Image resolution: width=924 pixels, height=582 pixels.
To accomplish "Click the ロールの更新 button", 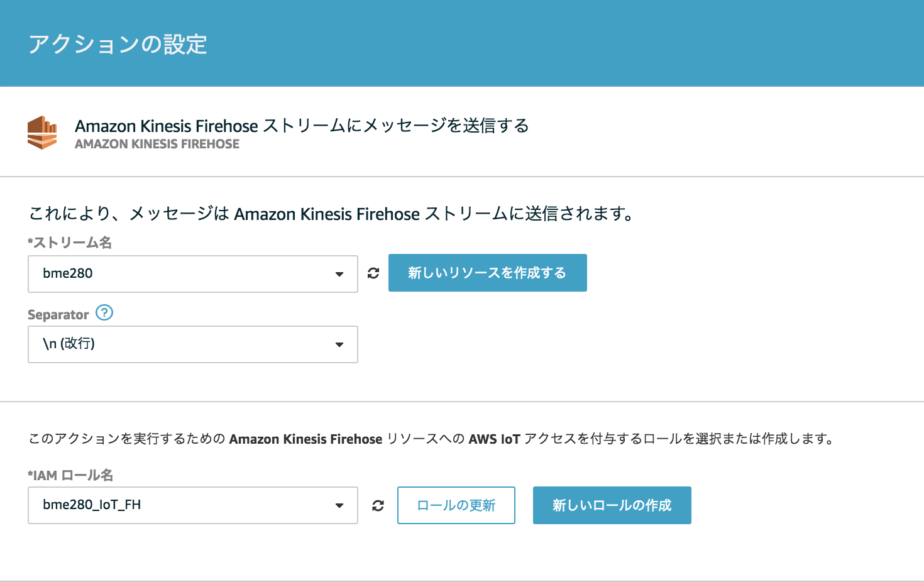I will [x=456, y=505].
